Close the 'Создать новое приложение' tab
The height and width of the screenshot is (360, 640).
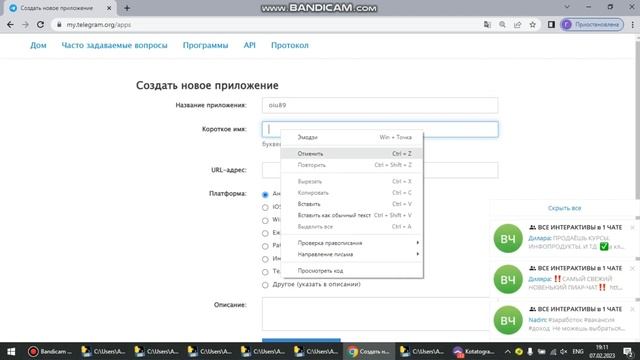tap(109, 8)
